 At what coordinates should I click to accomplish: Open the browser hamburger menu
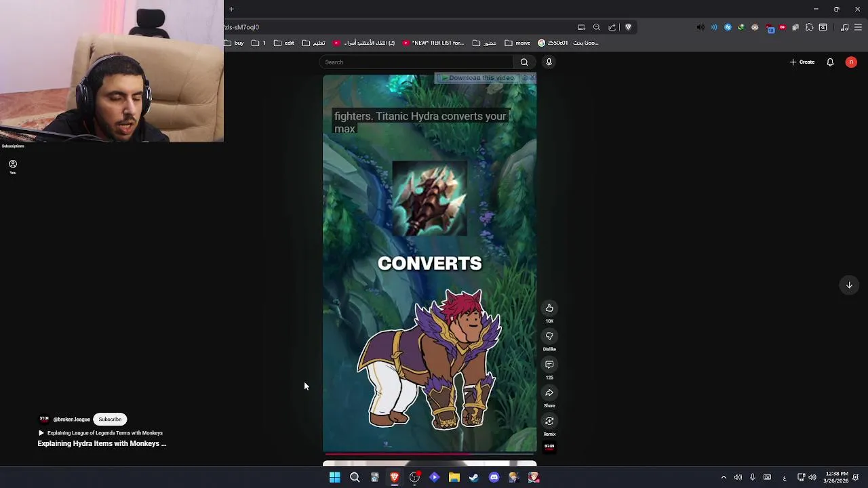click(x=859, y=27)
